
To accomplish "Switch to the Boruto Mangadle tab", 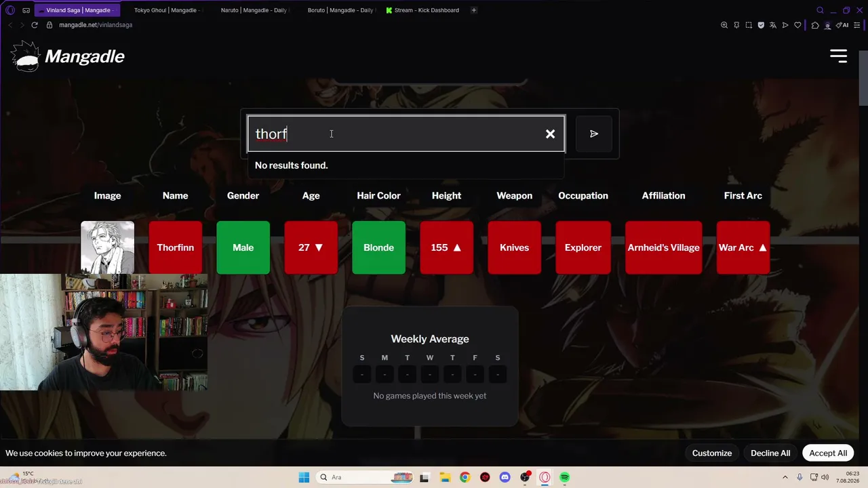I will [340, 10].
